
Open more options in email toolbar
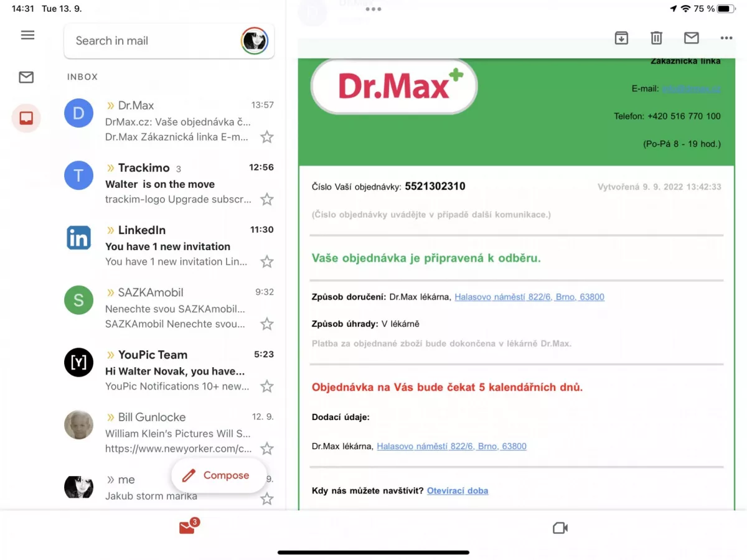[x=726, y=39]
